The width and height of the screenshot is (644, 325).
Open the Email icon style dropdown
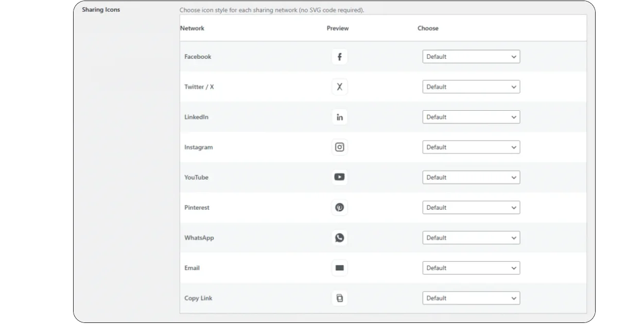click(x=471, y=268)
